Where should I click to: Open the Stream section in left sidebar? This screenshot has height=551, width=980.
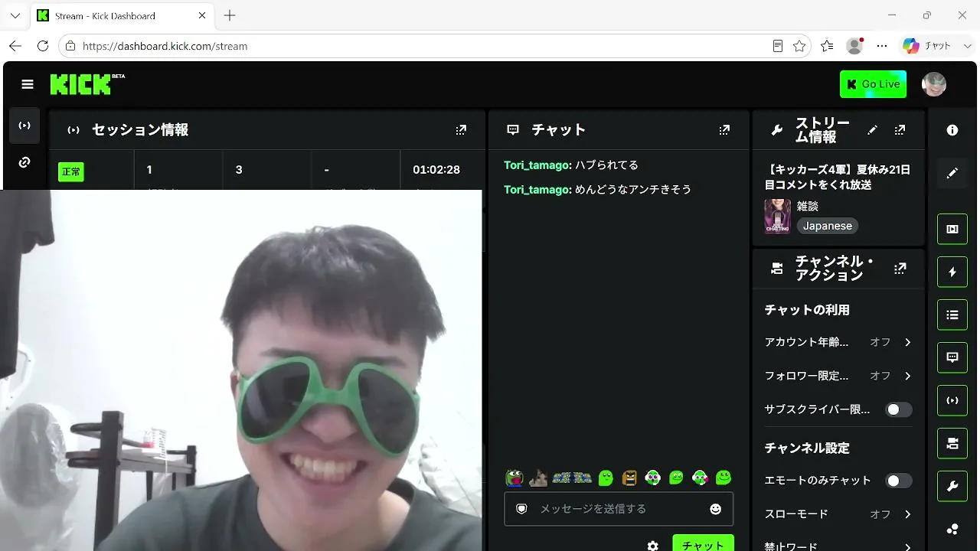pos(24,126)
